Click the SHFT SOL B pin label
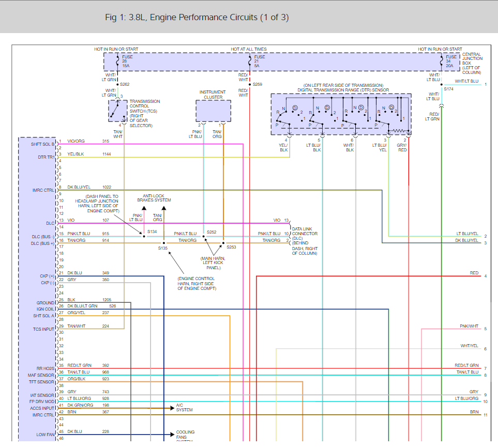 click(43, 144)
